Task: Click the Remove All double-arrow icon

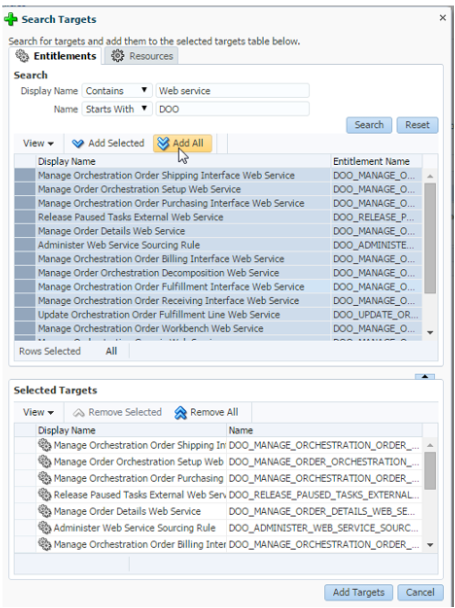Action: (180, 413)
